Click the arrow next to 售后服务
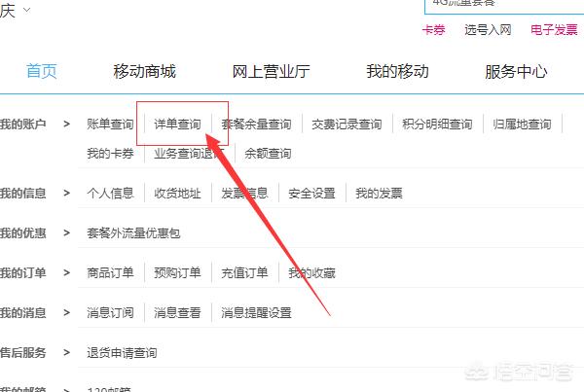Viewport: 584px width, 392px height. (66, 352)
